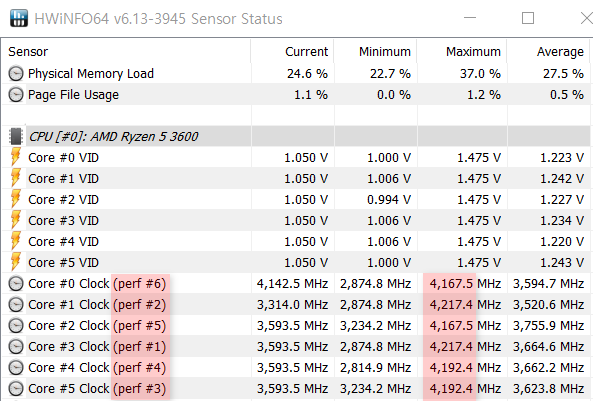This screenshot has width=593, height=401.
Task: Maximize the HWiNFO64 Sensor Status window
Action: point(528,18)
